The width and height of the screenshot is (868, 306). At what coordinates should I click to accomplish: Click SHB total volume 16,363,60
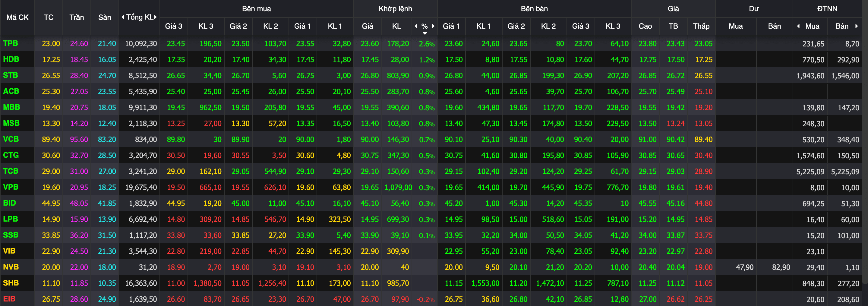141,283
